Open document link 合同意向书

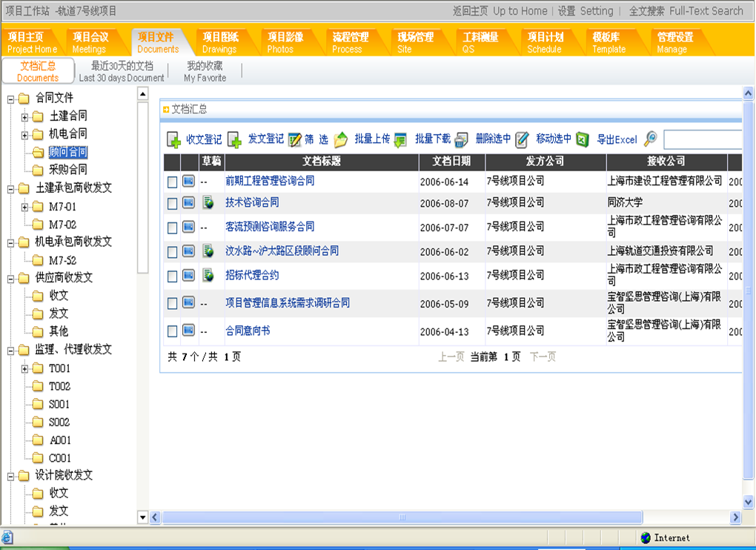[248, 331]
